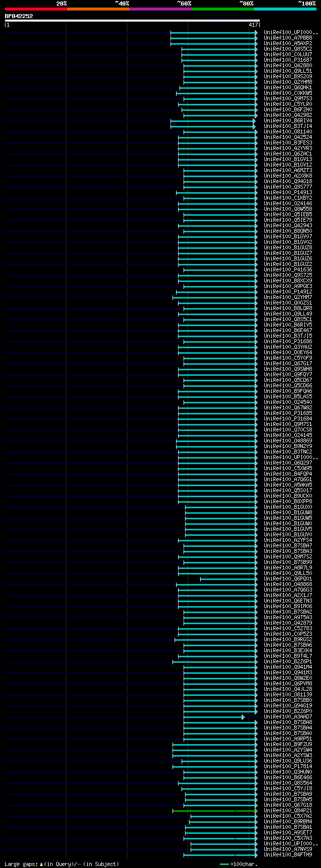Viewport: 321px width, 868px height.
Task: Select the UniRef100_Q4JL28 label
Action: point(288,689)
